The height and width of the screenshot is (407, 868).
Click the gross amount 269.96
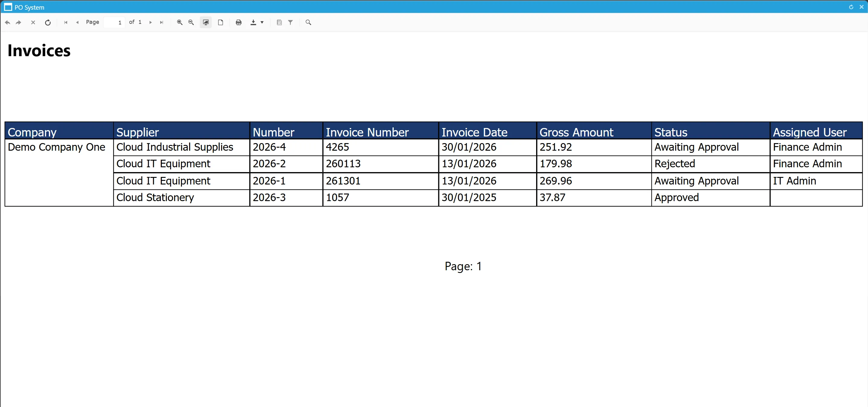[594, 181]
